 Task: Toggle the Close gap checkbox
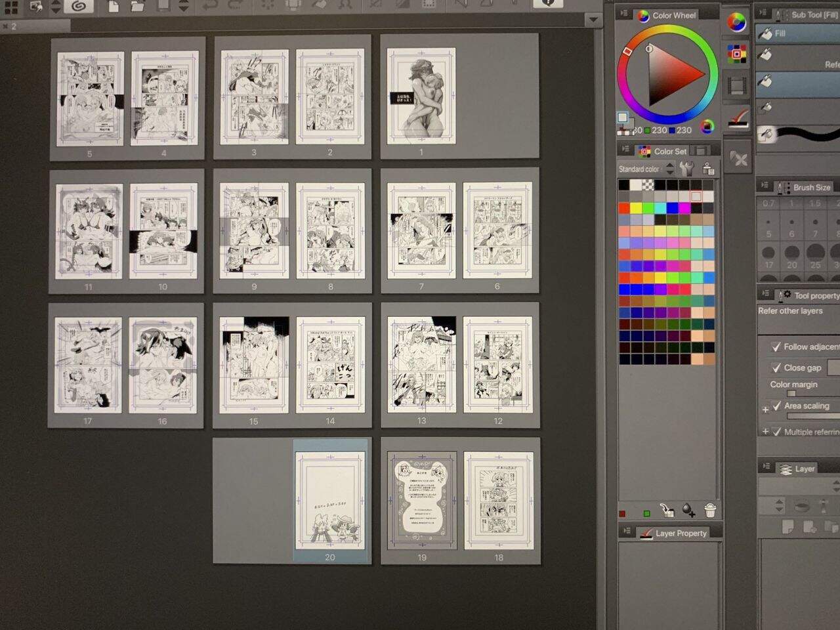click(776, 367)
